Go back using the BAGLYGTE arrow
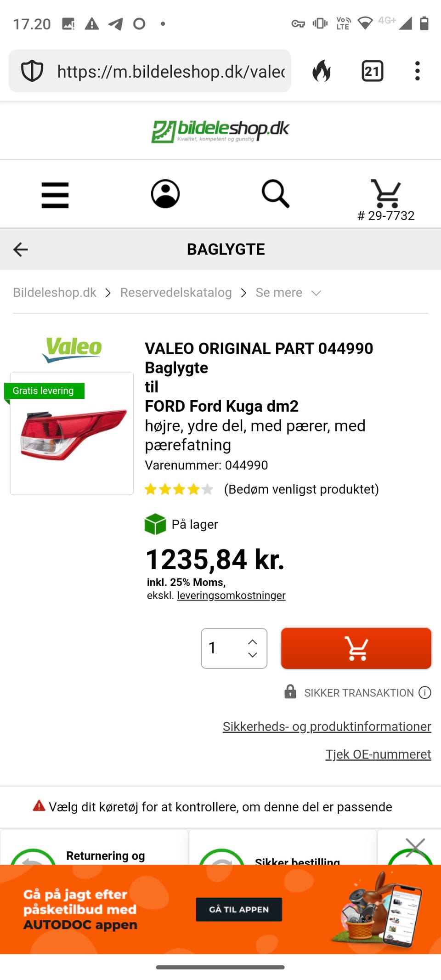441x980 pixels. click(21, 249)
